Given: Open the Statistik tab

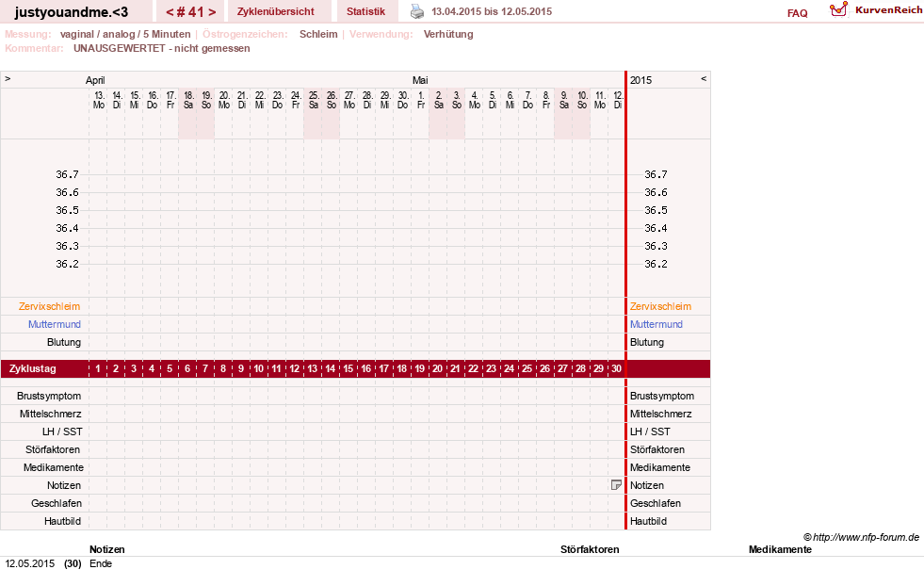Looking at the screenshot, I should 366,11.
